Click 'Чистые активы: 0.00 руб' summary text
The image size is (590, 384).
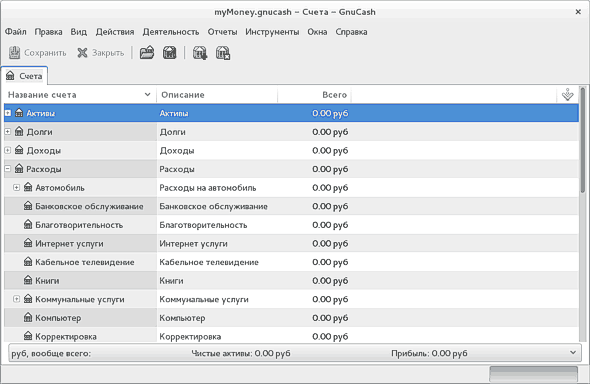[241, 353]
